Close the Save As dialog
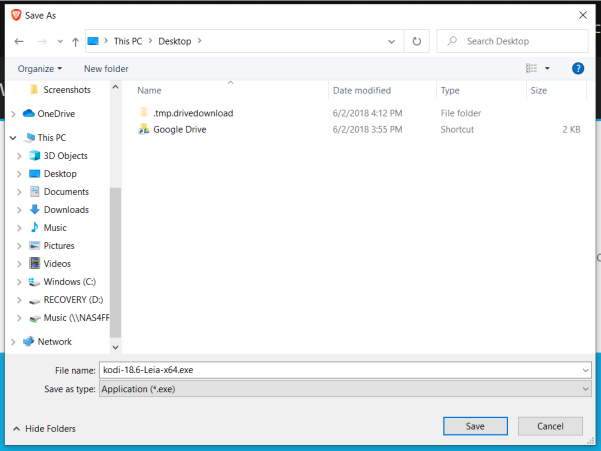 [583, 15]
